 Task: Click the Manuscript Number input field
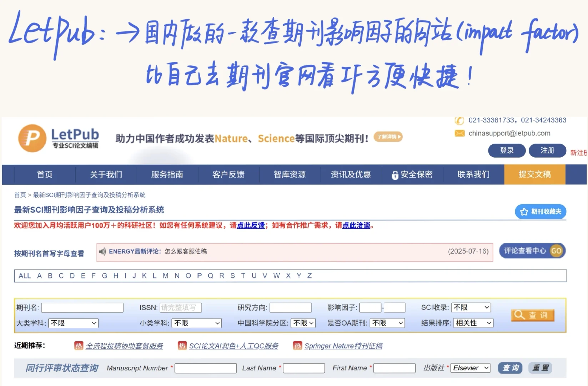[206, 368]
